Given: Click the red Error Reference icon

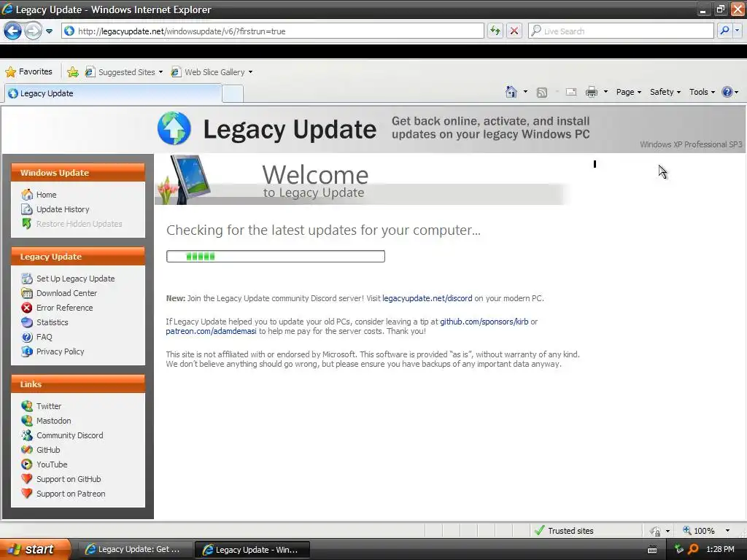Looking at the screenshot, I should tap(27, 308).
